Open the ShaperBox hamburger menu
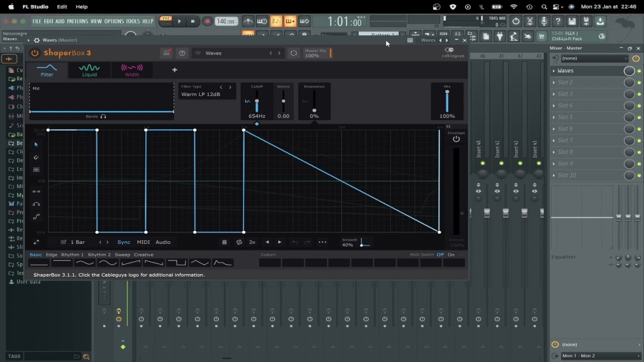This screenshot has width=644, height=362. [x=166, y=53]
